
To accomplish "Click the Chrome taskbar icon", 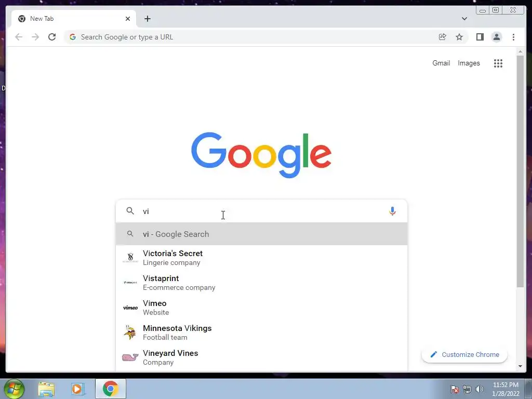I will tap(111, 389).
